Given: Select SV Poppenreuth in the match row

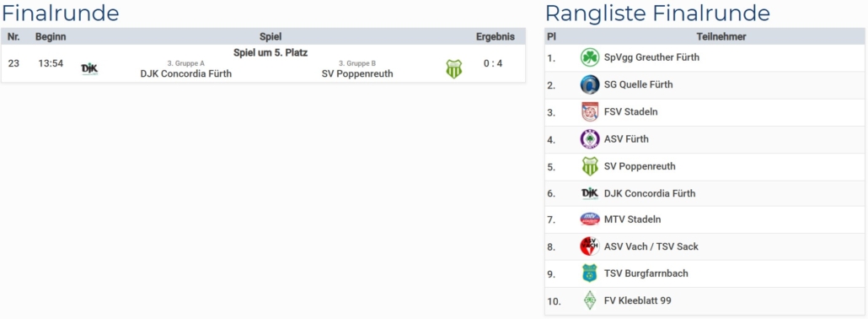Looking at the screenshot, I should pos(357,73).
